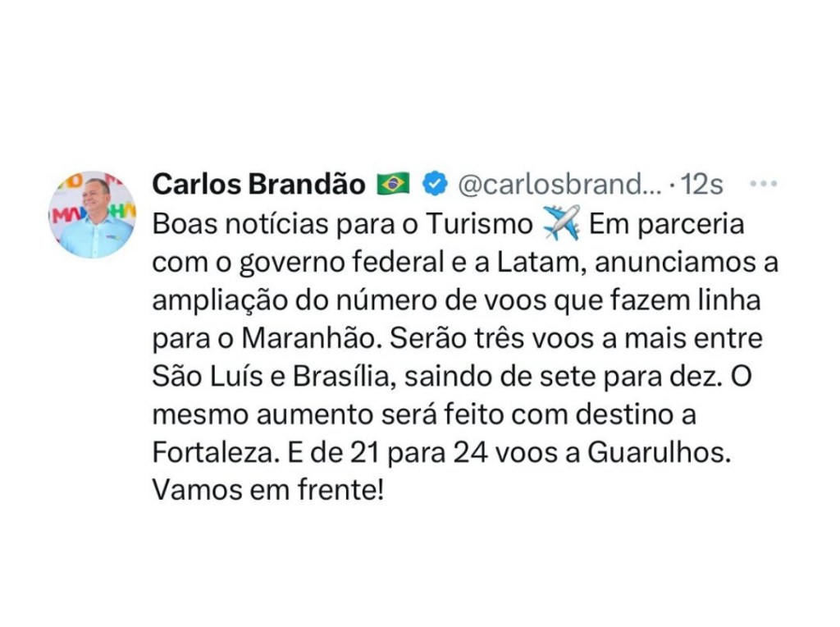Click the @carlosbrand... handle
The width and height of the screenshot is (840, 627).
coord(552,185)
